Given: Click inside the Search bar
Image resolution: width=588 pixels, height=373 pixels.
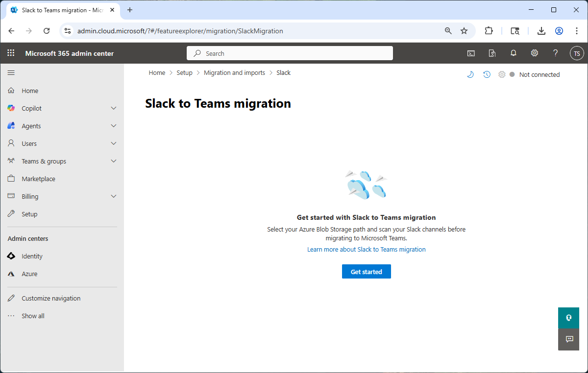Looking at the screenshot, I should pyautogui.click(x=289, y=53).
